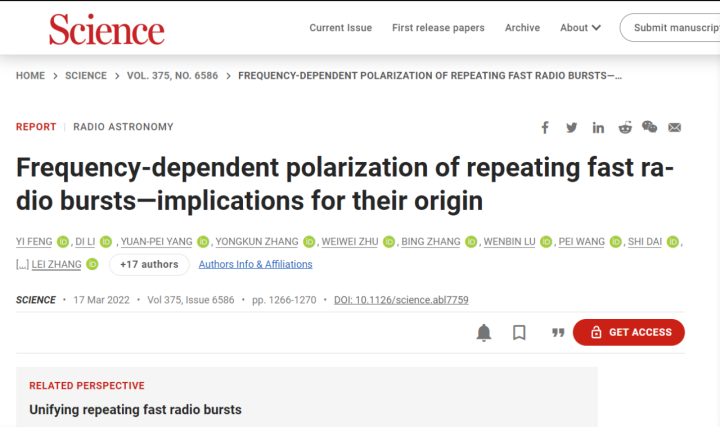Open author Pei Wang's profile
Screen dimensions: 720x427
(x=581, y=242)
